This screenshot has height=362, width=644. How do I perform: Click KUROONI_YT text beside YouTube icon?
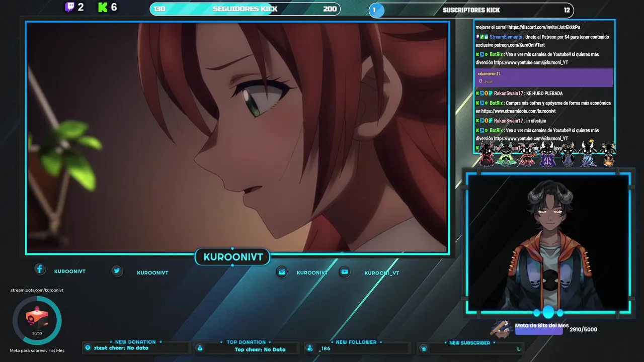[x=382, y=273]
